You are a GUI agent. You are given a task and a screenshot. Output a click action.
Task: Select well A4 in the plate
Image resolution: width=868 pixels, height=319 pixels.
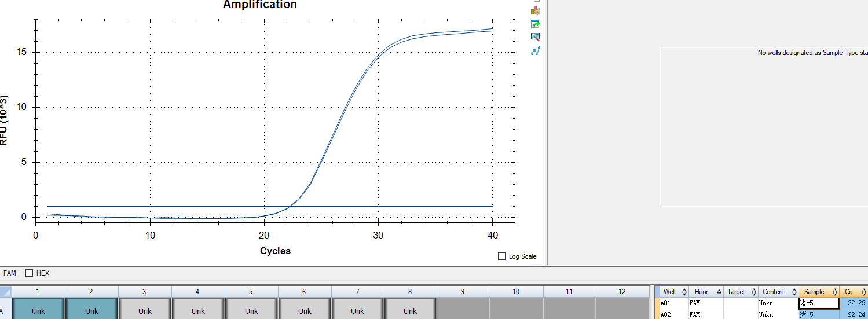(198, 309)
